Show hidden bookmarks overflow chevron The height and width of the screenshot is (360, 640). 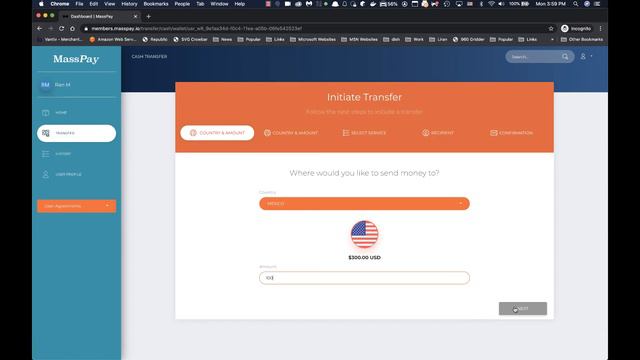click(x=552, y=40)
